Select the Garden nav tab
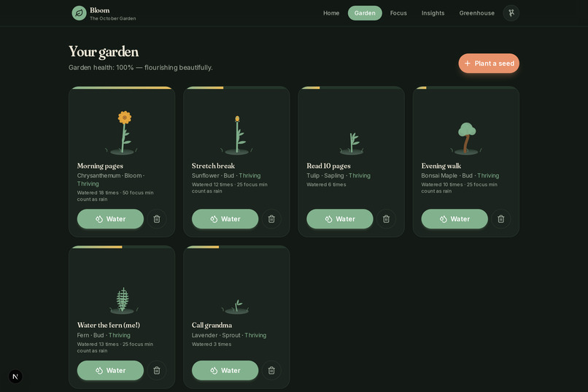This screenshot has width=588, height=392. click(365, 13)
